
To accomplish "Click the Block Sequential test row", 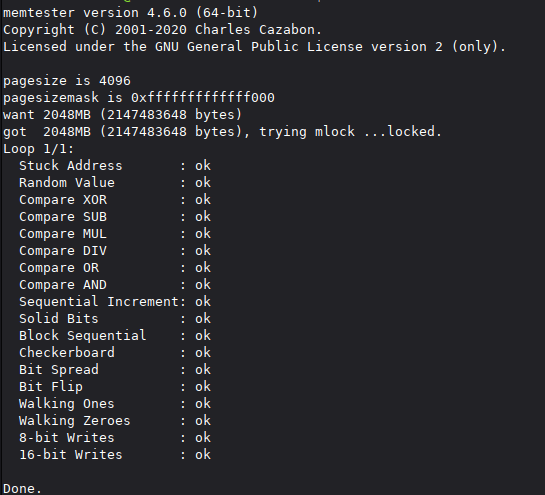I will click(x=115, y=336).
